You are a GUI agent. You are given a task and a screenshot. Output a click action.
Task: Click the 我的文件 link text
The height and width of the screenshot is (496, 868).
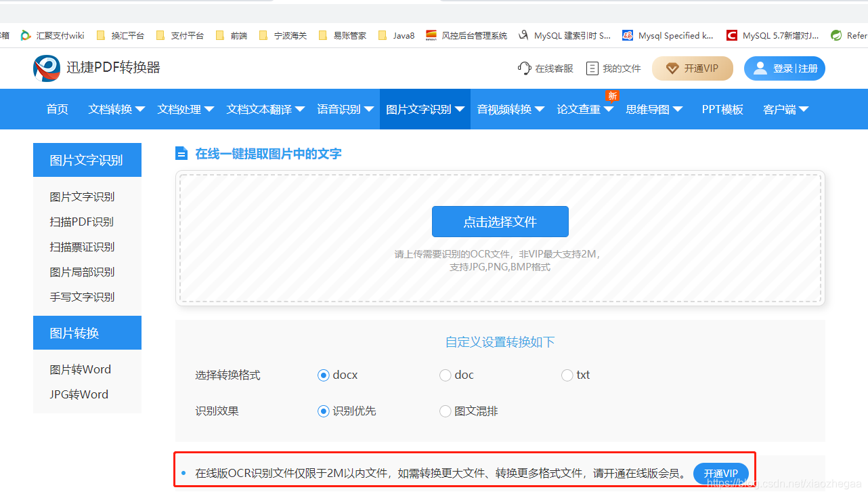(622, 68)
